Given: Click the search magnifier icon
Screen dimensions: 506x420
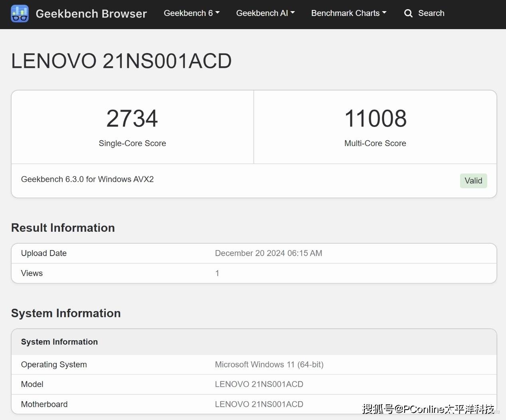Looking at the screenshot, I should tap(408, 14).
